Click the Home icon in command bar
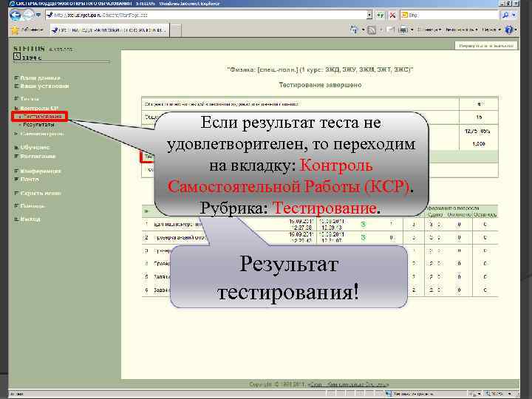The image size is (532, 399). (354, 30)
